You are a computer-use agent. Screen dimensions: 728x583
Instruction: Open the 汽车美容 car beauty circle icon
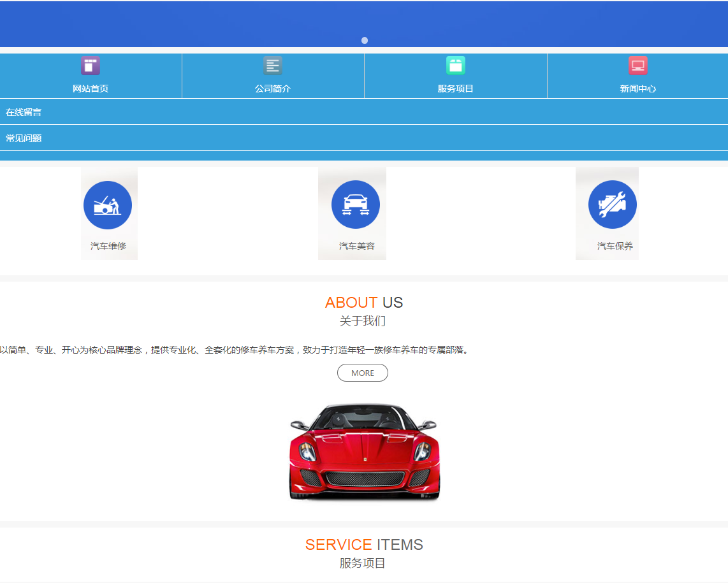click(356, 205)
